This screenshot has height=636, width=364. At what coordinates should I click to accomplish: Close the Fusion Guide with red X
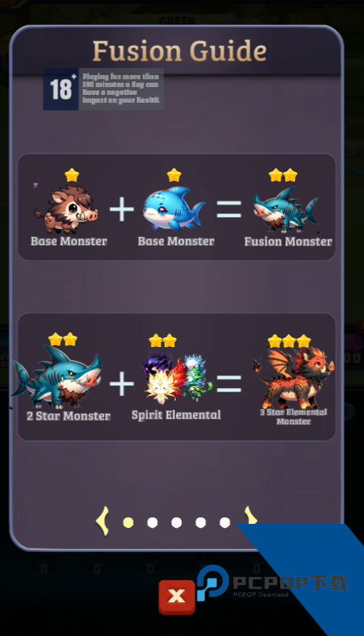(177, 596)
